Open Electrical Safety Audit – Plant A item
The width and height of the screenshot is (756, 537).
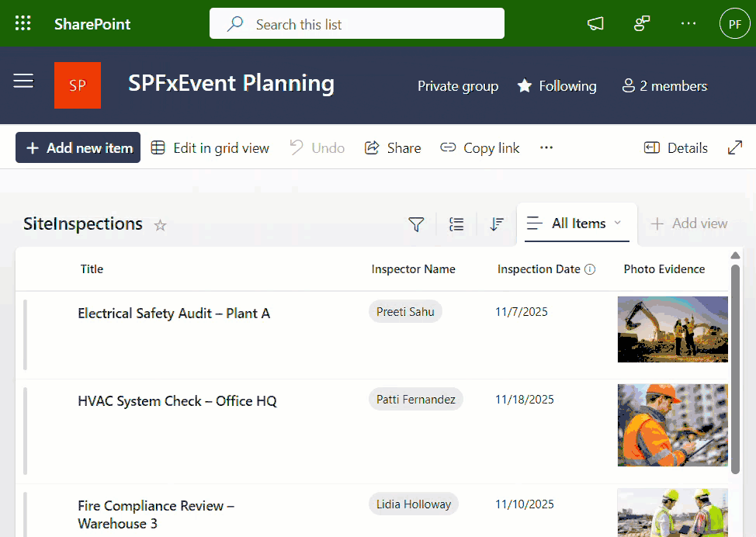click(174, 314)
